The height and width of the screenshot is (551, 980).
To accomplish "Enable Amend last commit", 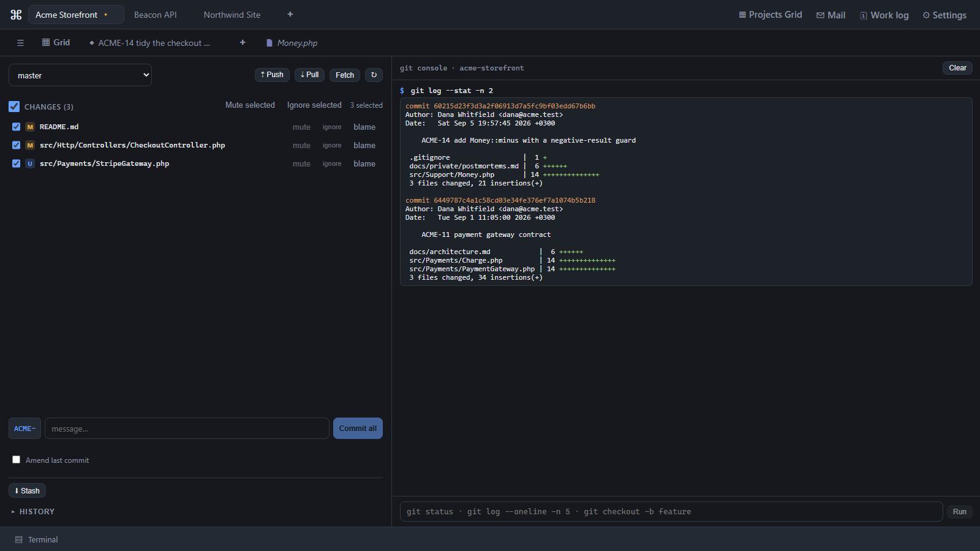I will point(17,460).
